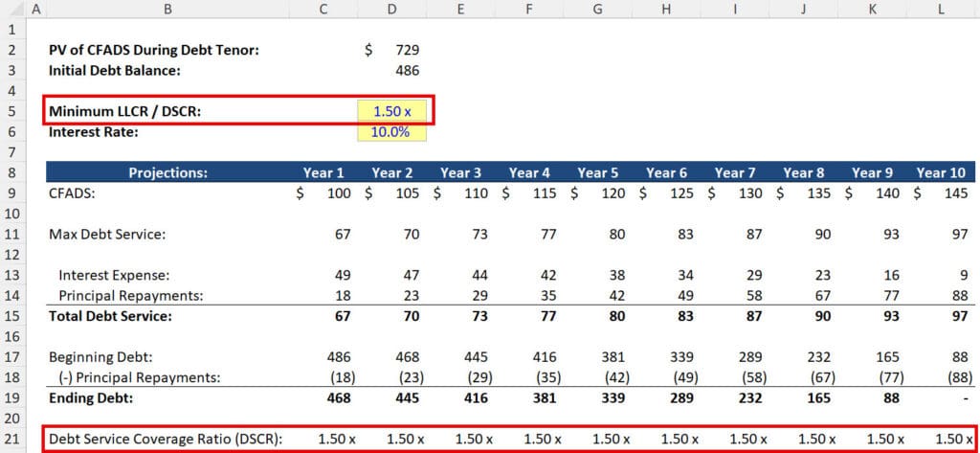
Task: Select the Year 10 header cell
Action: pyautogui.click(x=942, y=172)
